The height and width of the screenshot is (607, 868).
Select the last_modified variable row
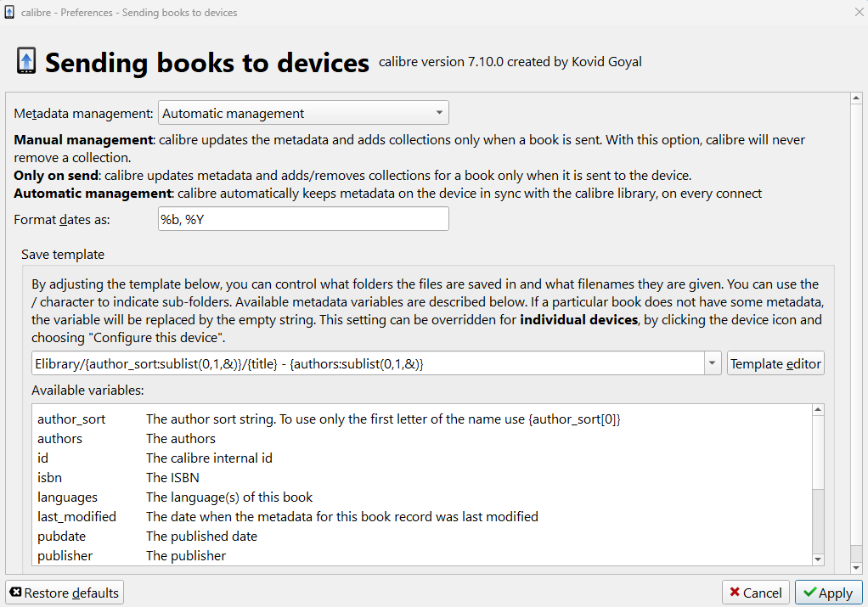pyautogui.click(x=76, y=516)
